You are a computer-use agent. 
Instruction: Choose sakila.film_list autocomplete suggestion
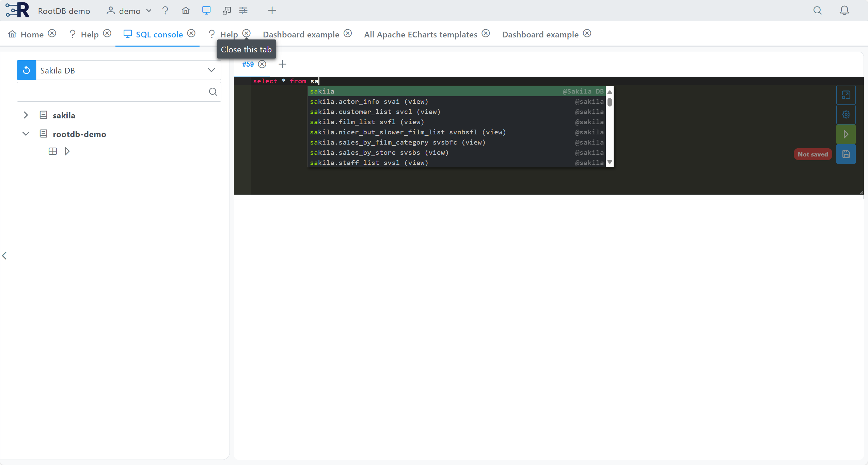[457, 122]
